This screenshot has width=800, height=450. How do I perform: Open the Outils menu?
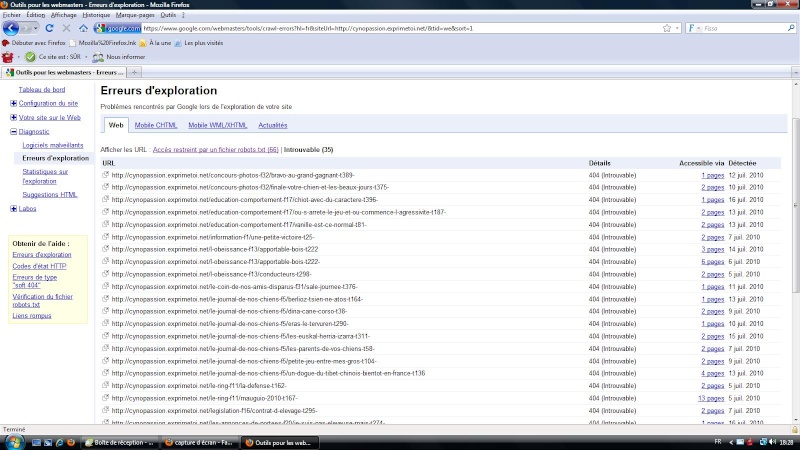[168, 15]
